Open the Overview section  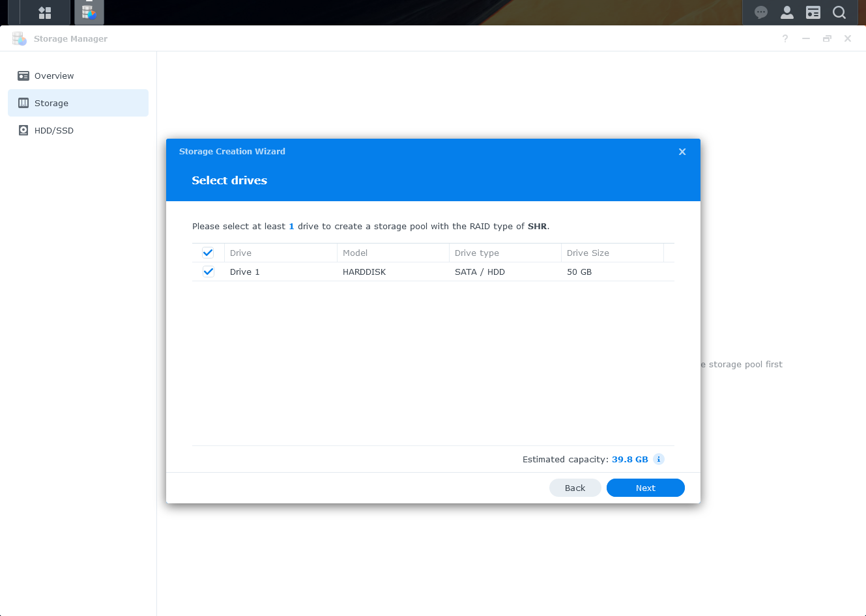coord(54,76)
